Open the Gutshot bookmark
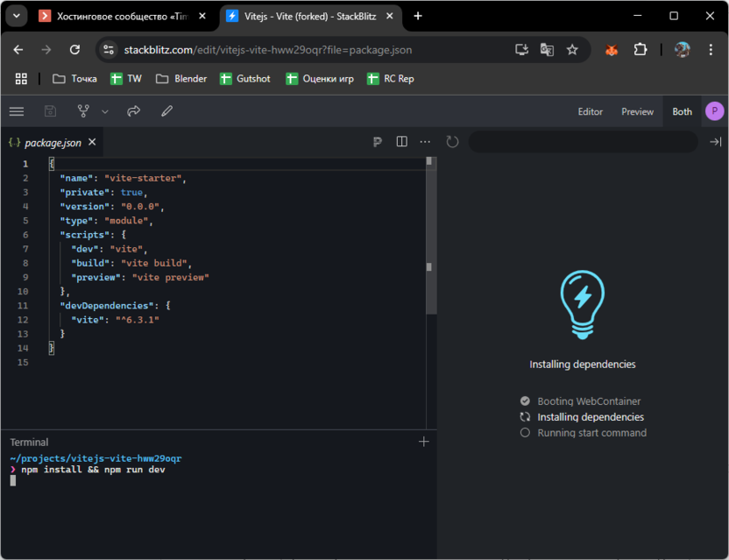The image size is (729, 560). tap(244, 79)
